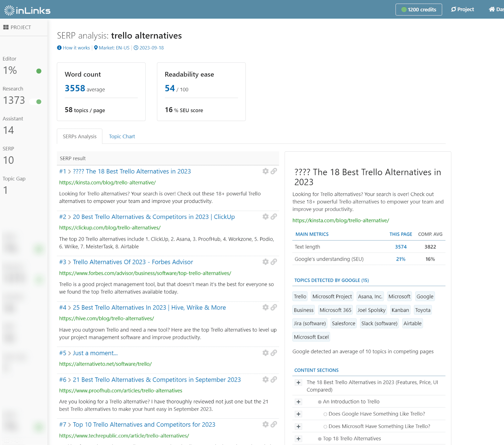Open the hive.com blog URL link
Image resolution: width=504 pixels, height=445 pixels.
click(x=106, y=319)
